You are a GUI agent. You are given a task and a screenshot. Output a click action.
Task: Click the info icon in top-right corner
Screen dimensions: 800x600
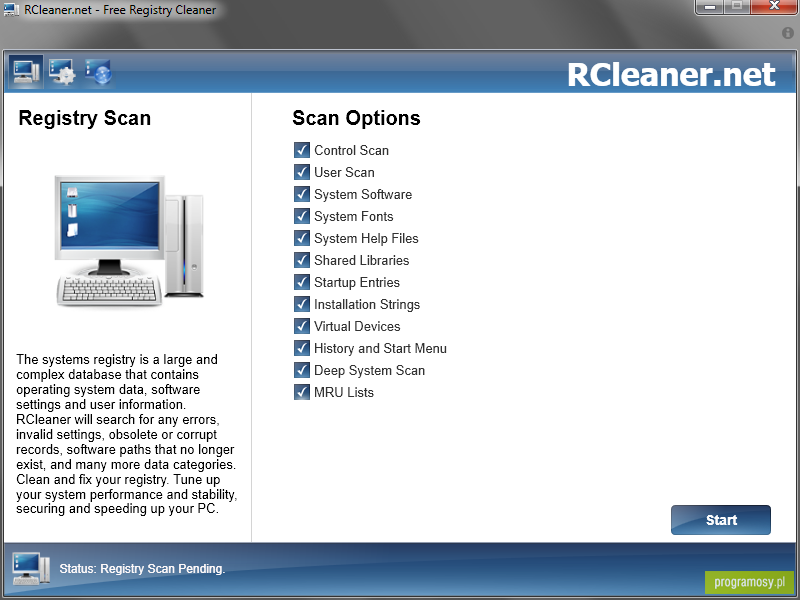click(x=788, y=33)
